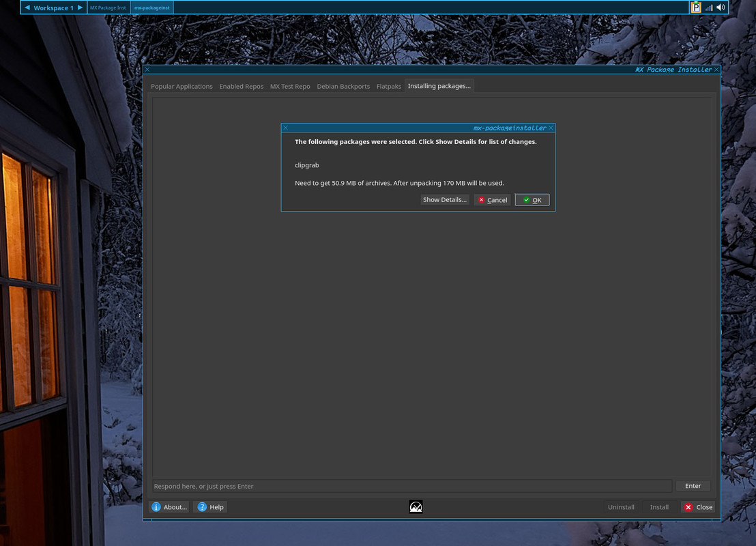Switch to Popular Applications tab
756x546 pixels.
[181, 87]
